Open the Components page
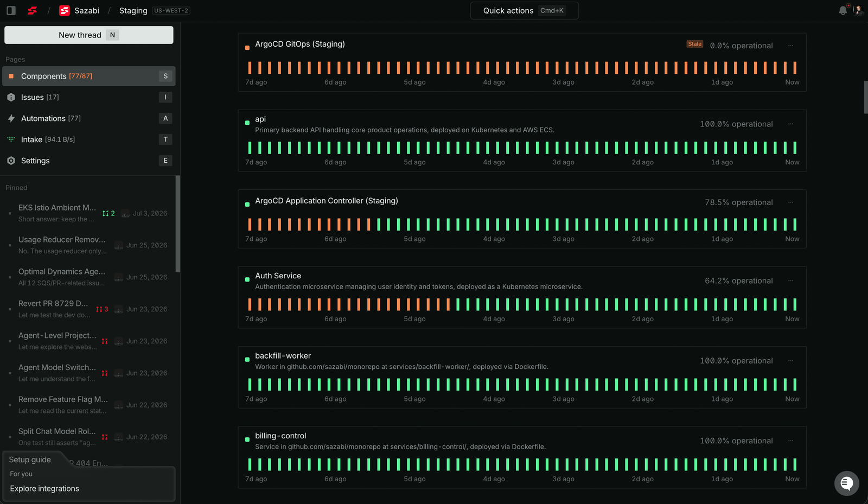This screenshot has width=868, height=504. pyautogui.click(x=89, y=76)
